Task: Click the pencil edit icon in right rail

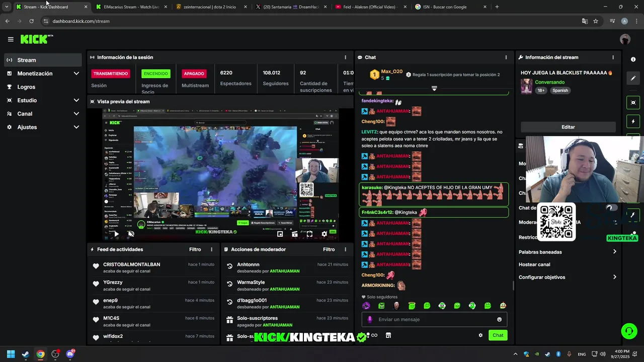Action: tap(633, 78)
